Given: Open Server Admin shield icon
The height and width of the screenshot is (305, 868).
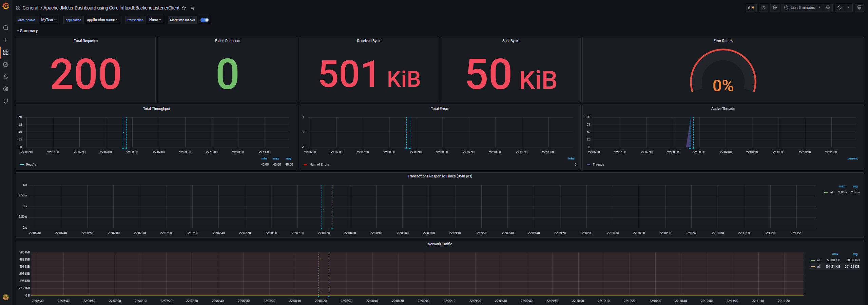Looking at the screenshot, I should (x=6, y=101).
